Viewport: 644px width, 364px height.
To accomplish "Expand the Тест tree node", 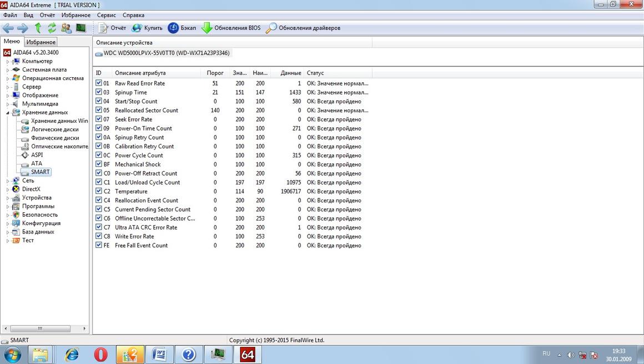I will click(x=7, y=241).
